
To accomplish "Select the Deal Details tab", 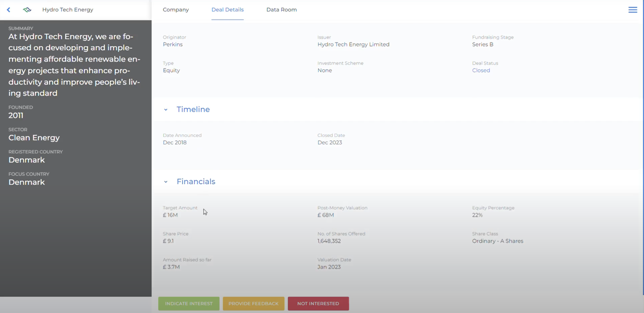I will point(228,10).
